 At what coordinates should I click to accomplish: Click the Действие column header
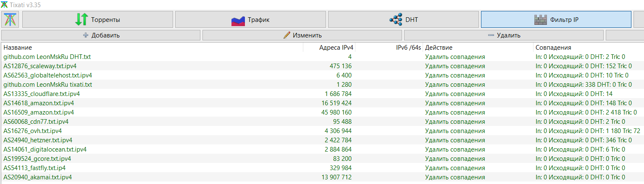click(478, 48)
